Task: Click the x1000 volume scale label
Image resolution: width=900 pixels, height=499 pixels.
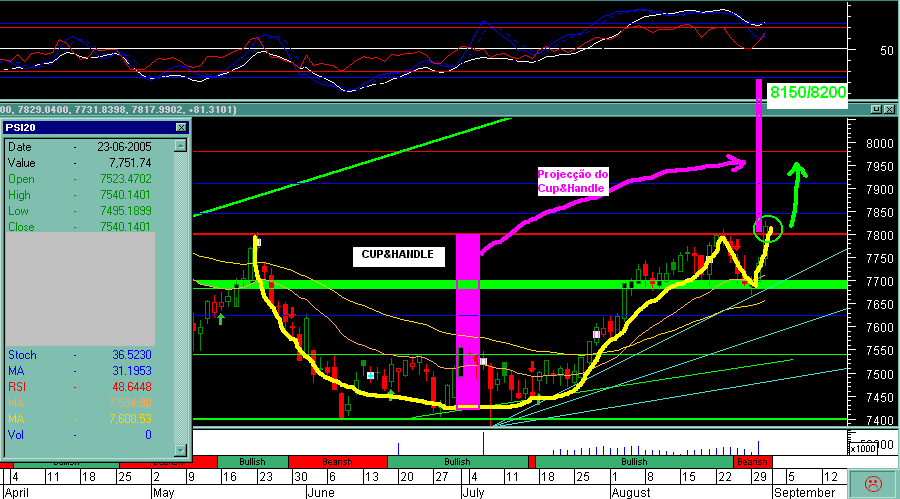Action: (862, 448)
